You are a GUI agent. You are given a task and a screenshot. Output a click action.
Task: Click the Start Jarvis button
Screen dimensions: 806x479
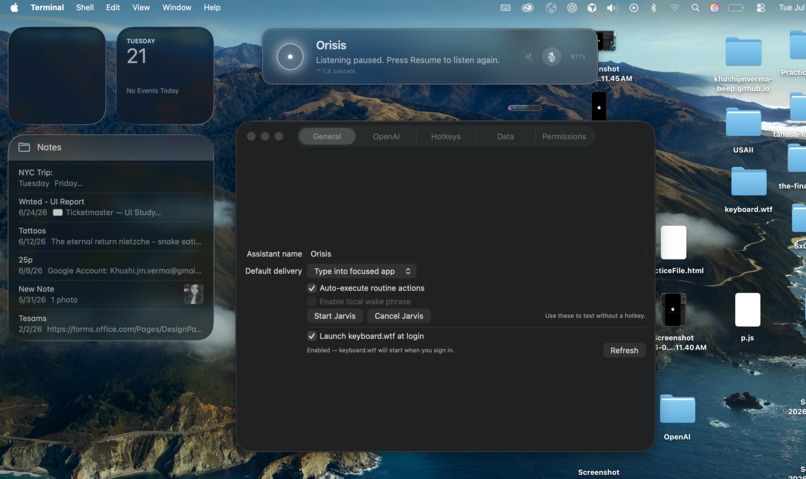click(x=335, y=316)
